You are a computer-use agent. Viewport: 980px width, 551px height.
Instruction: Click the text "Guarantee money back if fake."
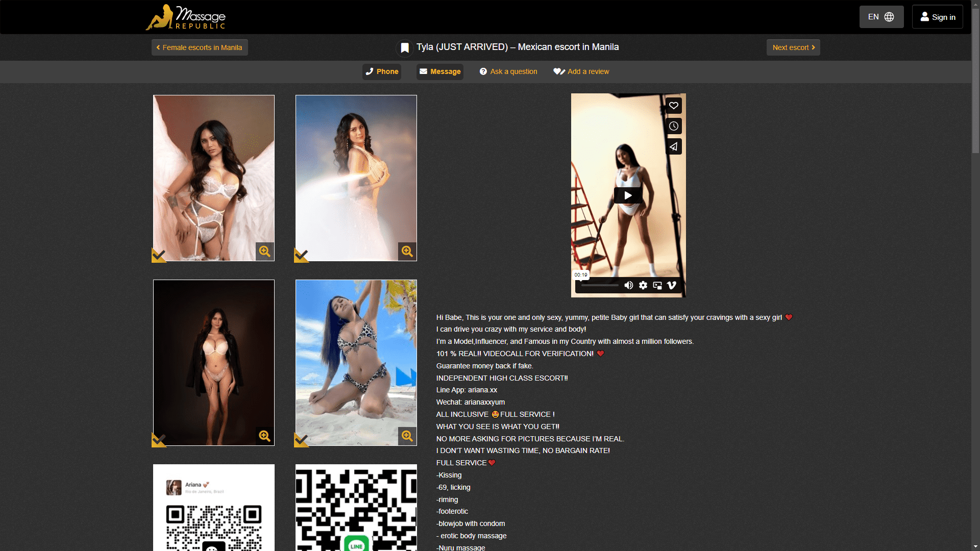click(485, 366)
